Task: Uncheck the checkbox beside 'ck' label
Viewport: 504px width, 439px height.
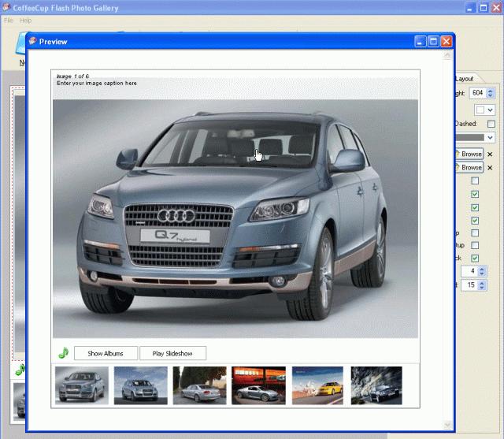Action: pos(475,258)
